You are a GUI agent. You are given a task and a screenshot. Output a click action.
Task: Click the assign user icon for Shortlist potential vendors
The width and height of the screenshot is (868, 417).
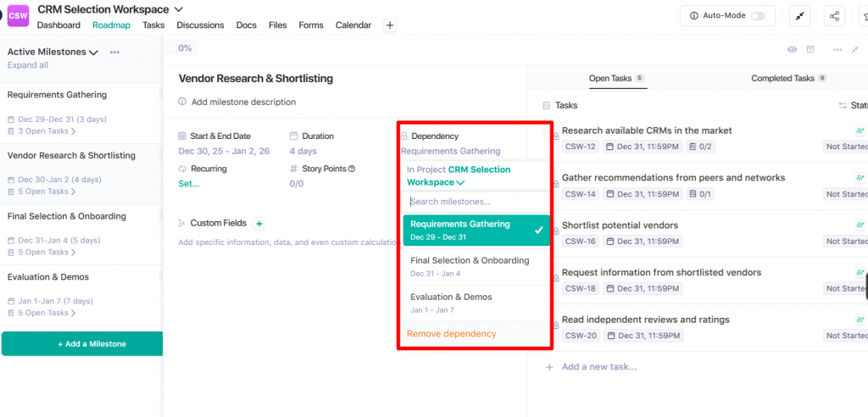pos(860,225)
